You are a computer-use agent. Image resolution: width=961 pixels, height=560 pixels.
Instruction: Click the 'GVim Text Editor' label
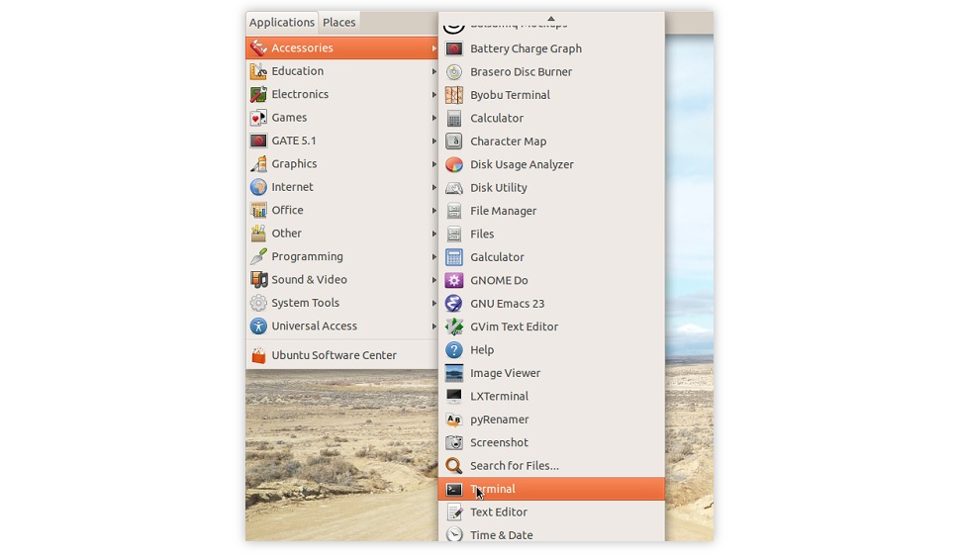[x=515, y=327]
